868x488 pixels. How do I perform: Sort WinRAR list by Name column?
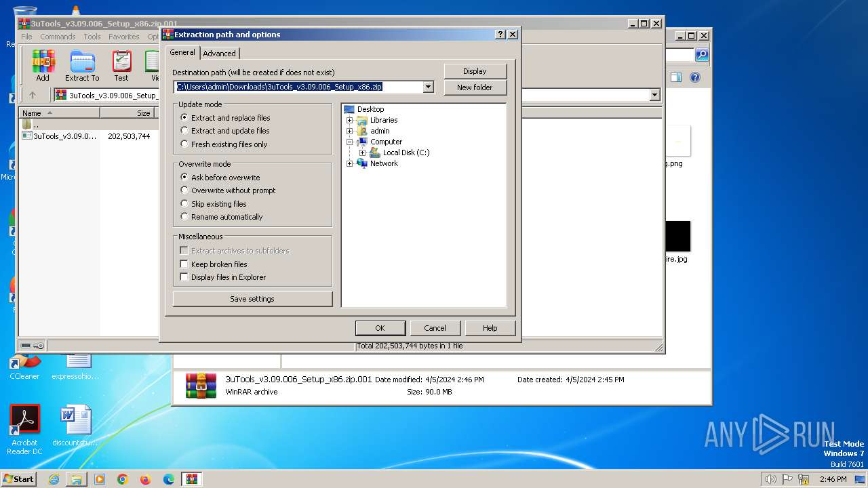coord(59,113)
